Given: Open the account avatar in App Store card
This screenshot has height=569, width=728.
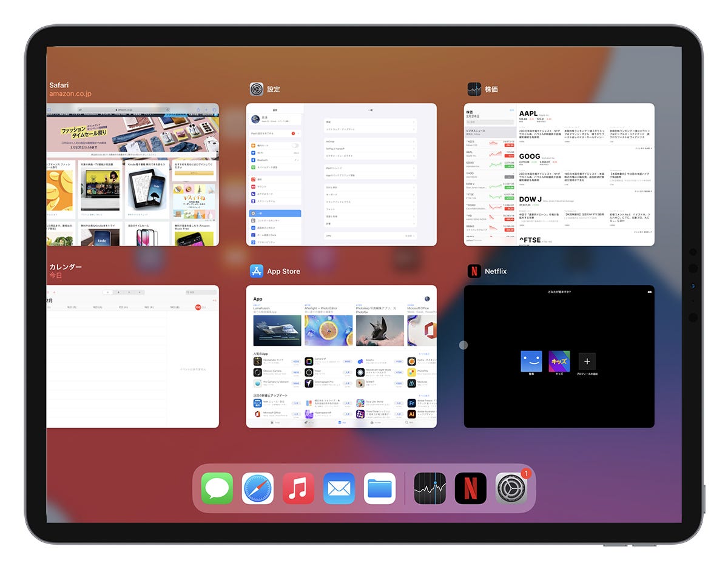Looking at the screenshot, I should coord(427,299).
